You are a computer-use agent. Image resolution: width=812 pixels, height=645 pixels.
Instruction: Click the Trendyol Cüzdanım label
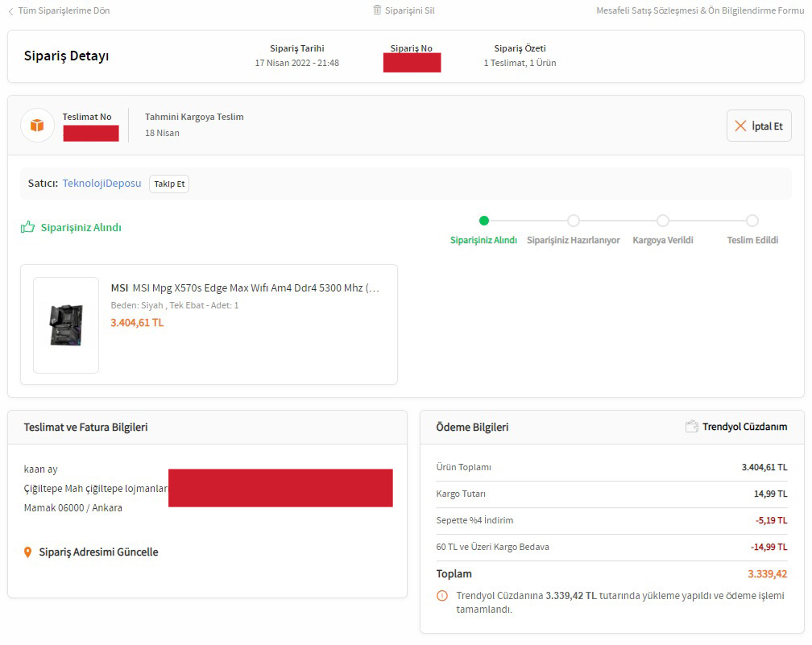click(x=744, y=427)
